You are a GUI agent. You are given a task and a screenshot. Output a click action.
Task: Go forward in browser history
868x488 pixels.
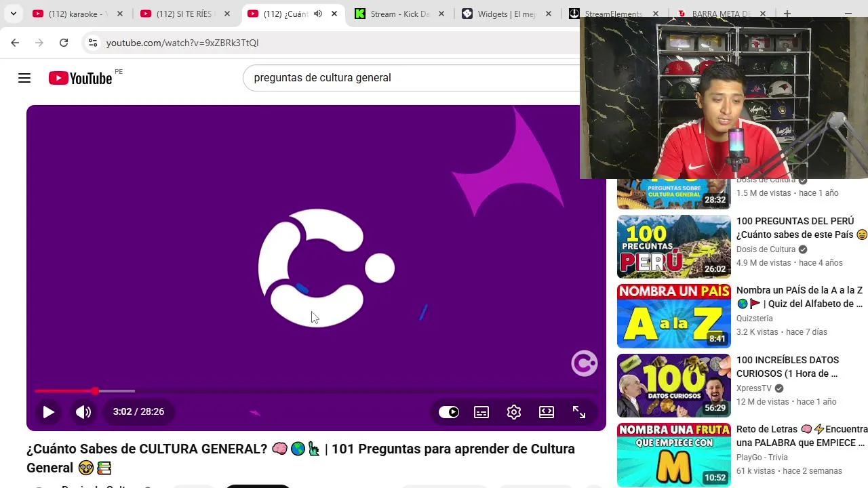(x=39, y=43)
